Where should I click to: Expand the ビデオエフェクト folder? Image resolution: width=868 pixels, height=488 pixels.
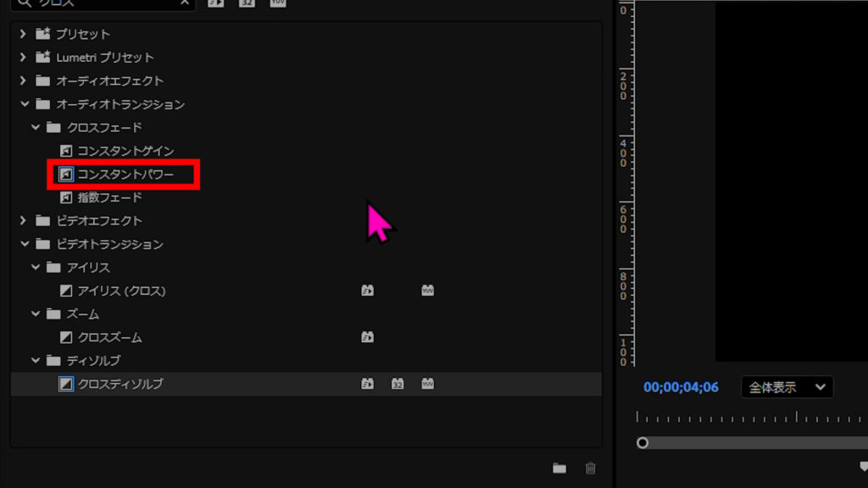23,220
